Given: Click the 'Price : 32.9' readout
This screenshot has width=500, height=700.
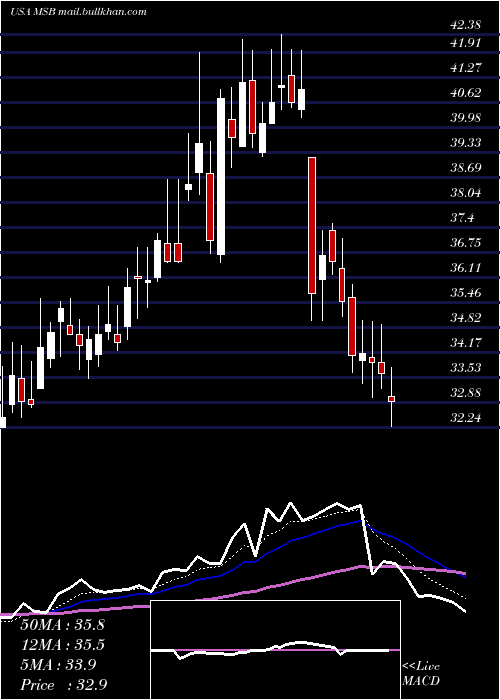Looking at the screenshot, I should click(63, 685).
